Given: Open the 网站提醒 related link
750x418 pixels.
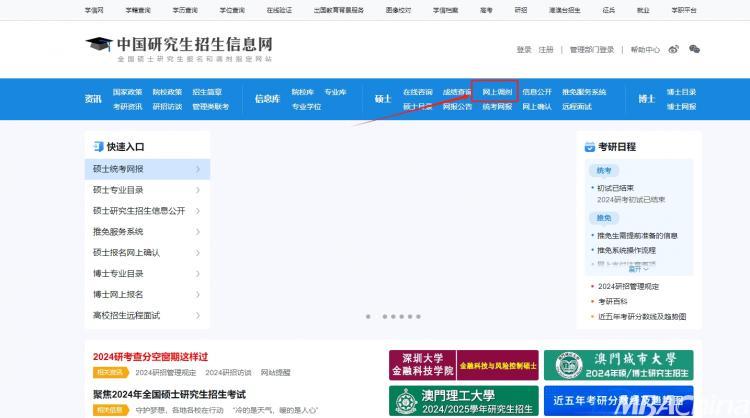Looking at the screenshot, I should click(x=275, y=373).
